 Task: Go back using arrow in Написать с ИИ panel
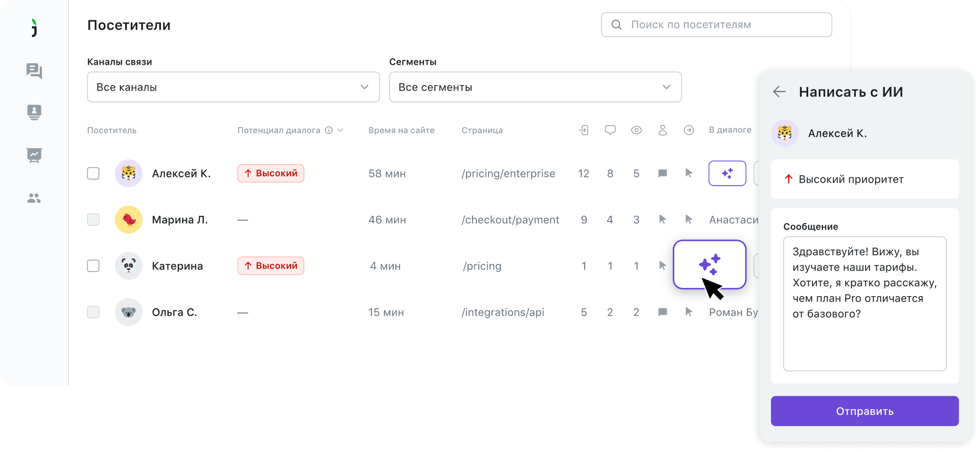click(779, 92)
